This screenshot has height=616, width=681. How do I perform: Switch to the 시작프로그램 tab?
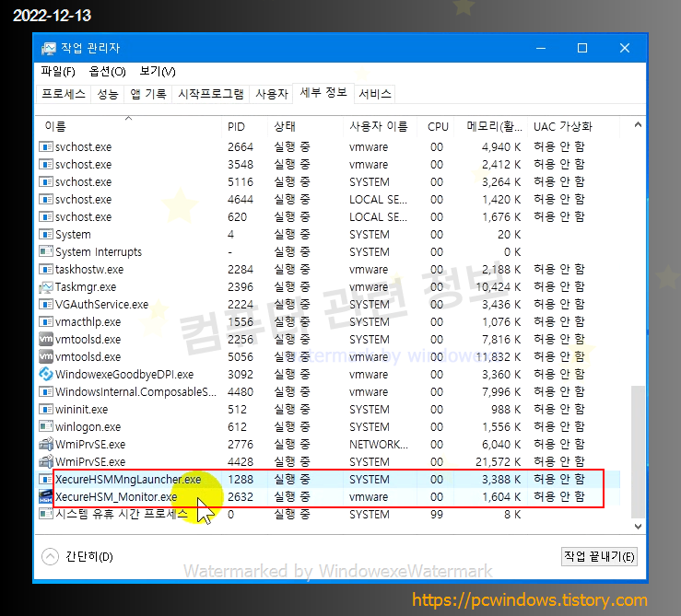[x=211, y=94]
